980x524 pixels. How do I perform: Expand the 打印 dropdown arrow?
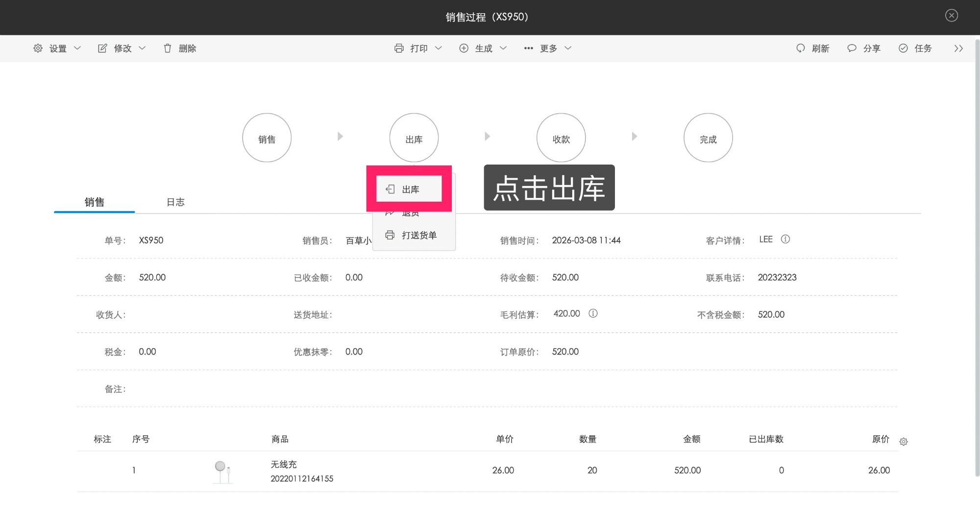[439, 48]
